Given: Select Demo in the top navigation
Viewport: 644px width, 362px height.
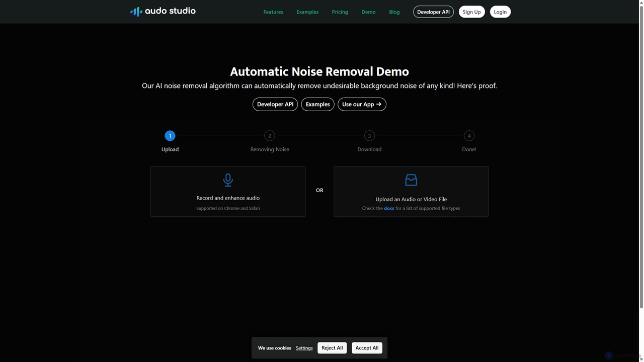Looking at the screenshot, I should (x=368, y=12).
